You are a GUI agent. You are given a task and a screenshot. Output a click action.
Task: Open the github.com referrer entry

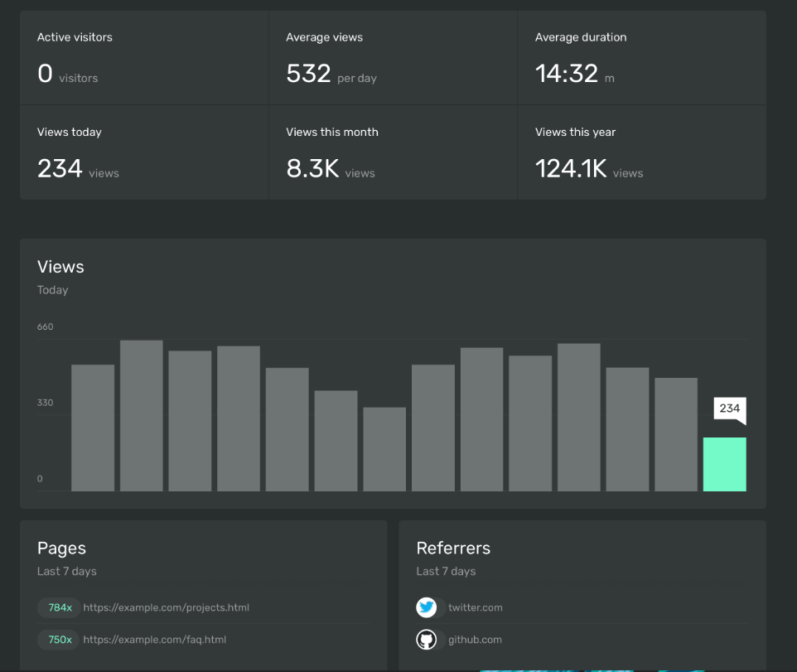(473, 639)
